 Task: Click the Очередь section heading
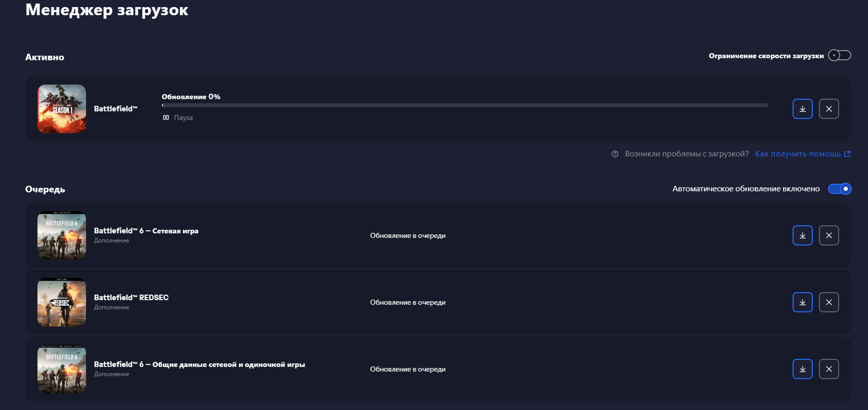(45, 189)
